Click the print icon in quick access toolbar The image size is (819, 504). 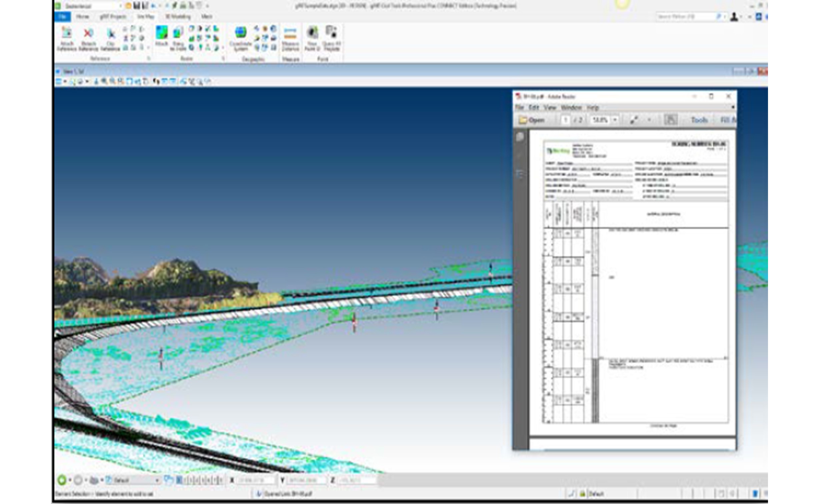tap(183, 6)
